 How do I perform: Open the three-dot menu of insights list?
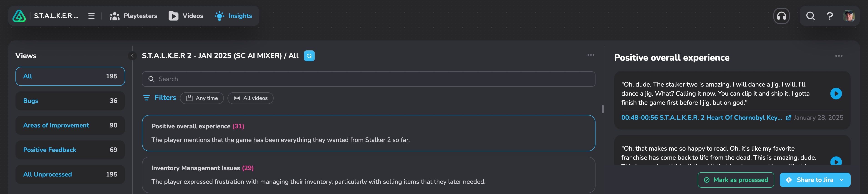(x=591, y=55)
